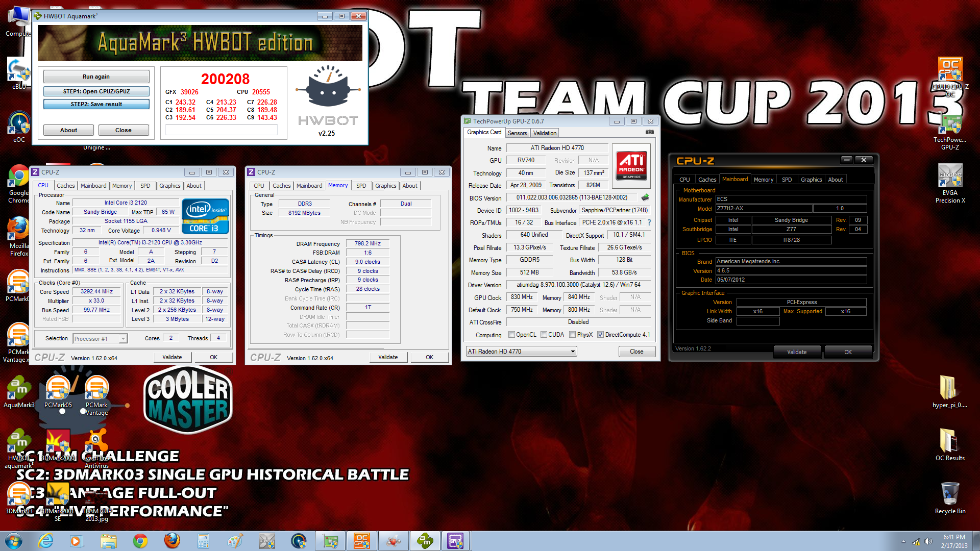This screenshot has height=551, width=980.
Task: Open Mozilla Firefox desktop shortcut
Action: pos(19,237)
